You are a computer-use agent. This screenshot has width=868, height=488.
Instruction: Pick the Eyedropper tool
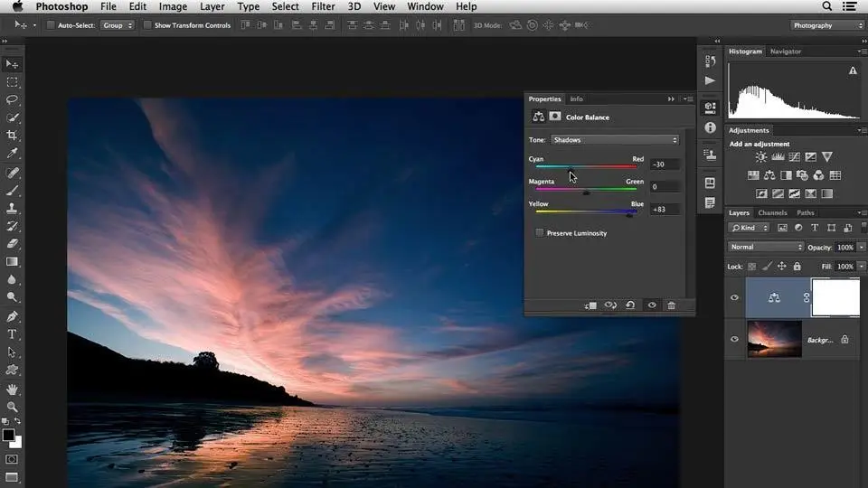(13, 154)
